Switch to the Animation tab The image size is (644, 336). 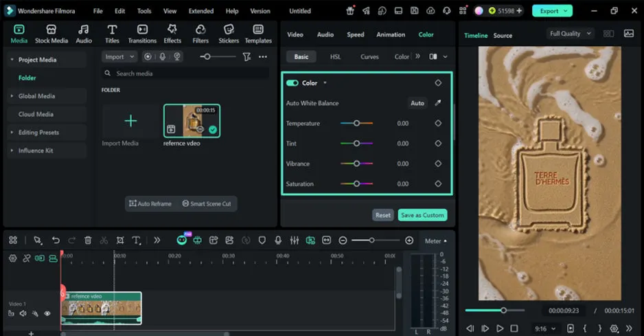point(391,34)
